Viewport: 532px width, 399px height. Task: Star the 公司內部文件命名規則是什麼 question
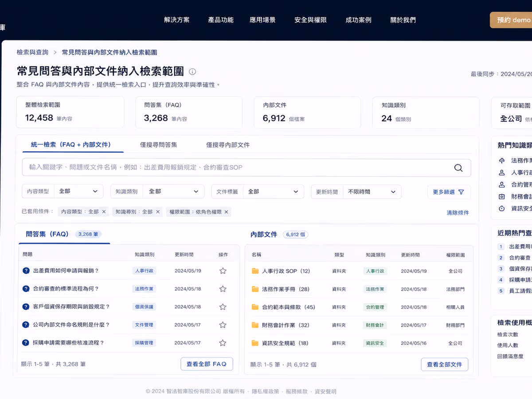(x=223, y=325)
